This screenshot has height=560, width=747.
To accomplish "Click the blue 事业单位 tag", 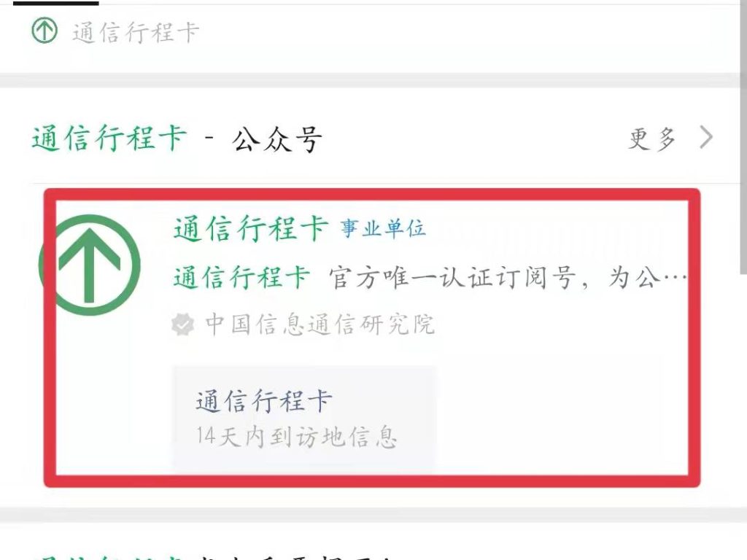I will point(382,228).
